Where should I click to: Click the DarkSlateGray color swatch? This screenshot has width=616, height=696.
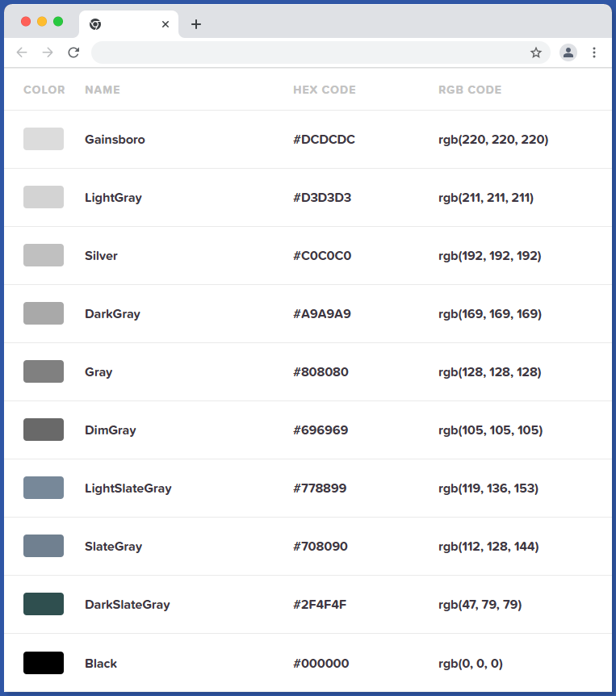(x=44, y=604)
